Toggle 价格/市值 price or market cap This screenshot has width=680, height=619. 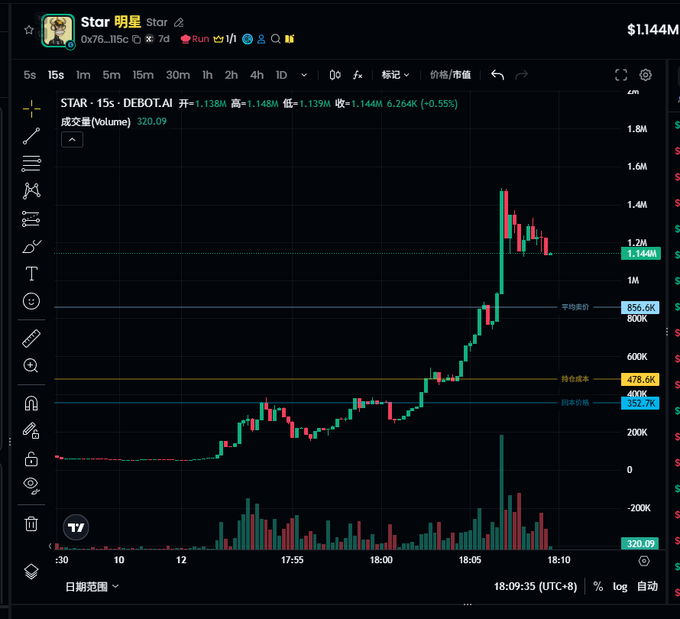(x=450, y=75)
